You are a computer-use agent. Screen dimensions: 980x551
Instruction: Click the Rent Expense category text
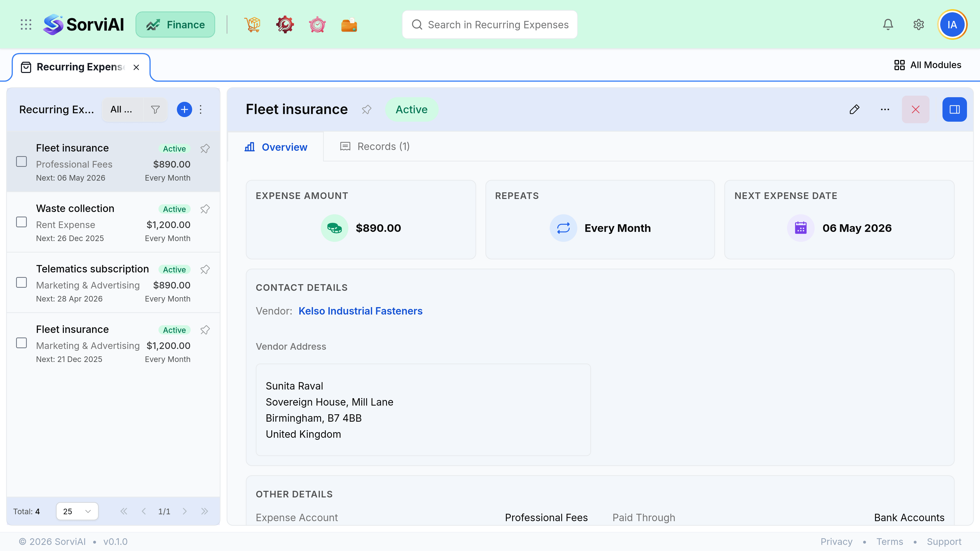coord(65,225)
